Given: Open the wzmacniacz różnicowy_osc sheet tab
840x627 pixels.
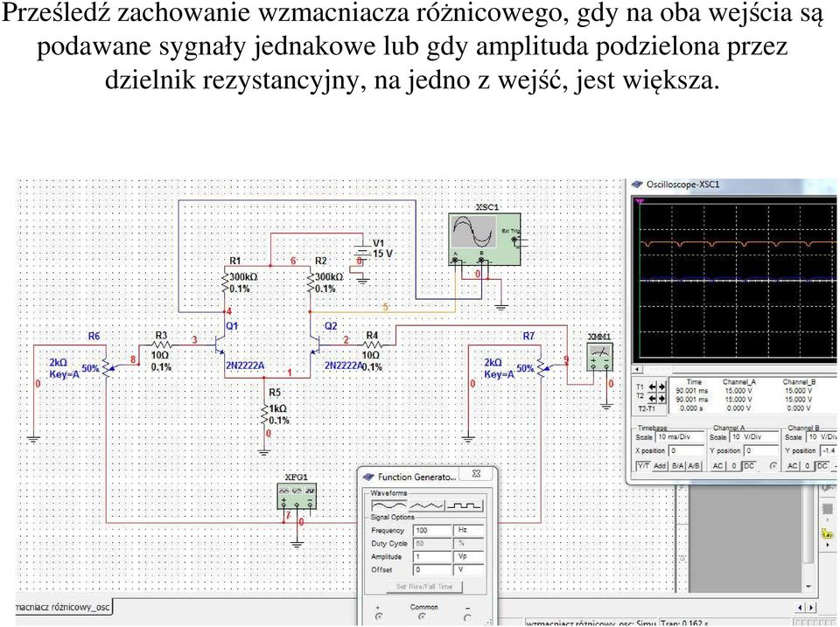Looking at the screenshot, I should pyautogui.click(x=63, y=607).
